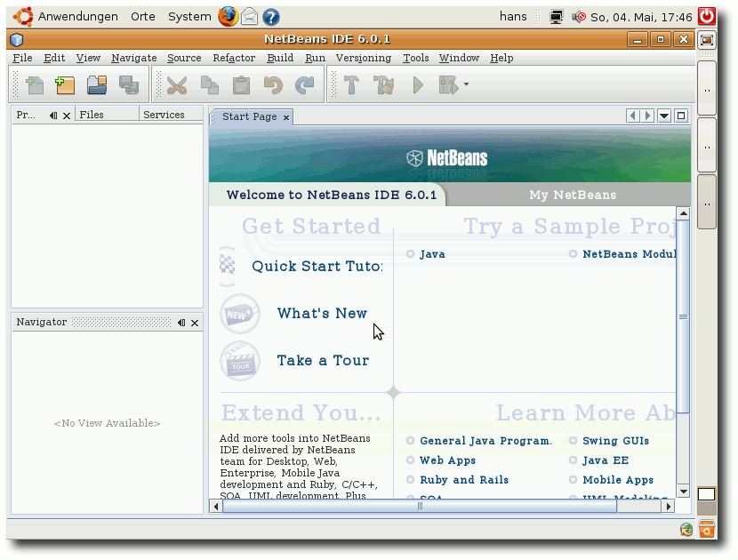Click the Undo arrow icon
Image resolution: width=738 pixels, height=560 pixels.
(x=273, y=85)
